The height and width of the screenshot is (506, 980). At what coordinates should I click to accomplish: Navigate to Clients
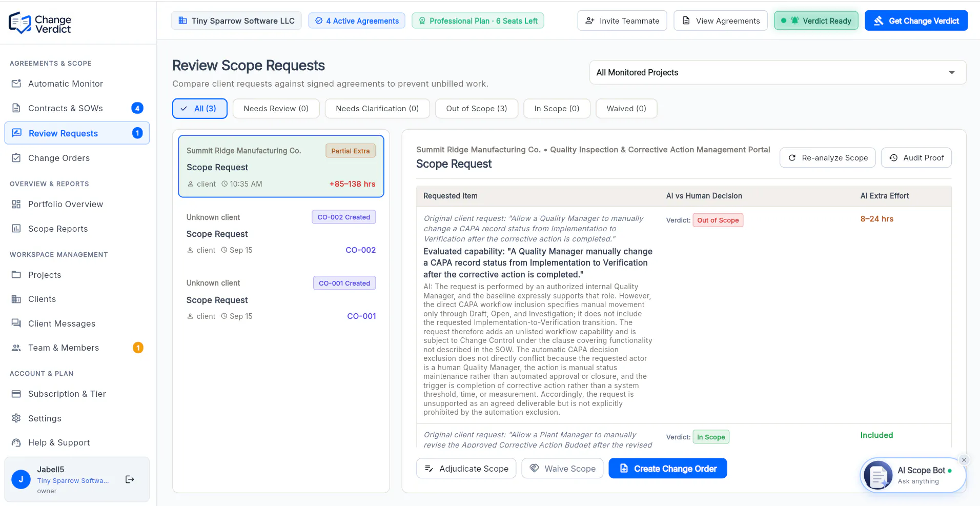tap(77, 299)
